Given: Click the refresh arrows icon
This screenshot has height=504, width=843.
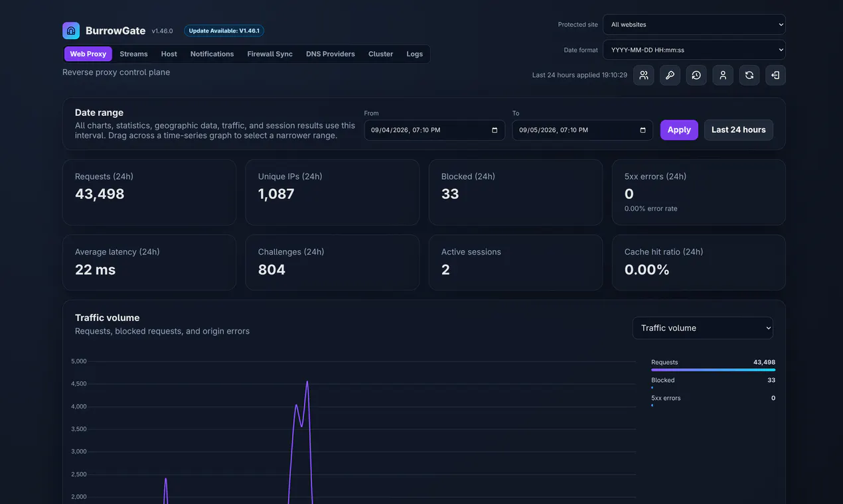Looking at the screenshot, I should coord(749,75).
